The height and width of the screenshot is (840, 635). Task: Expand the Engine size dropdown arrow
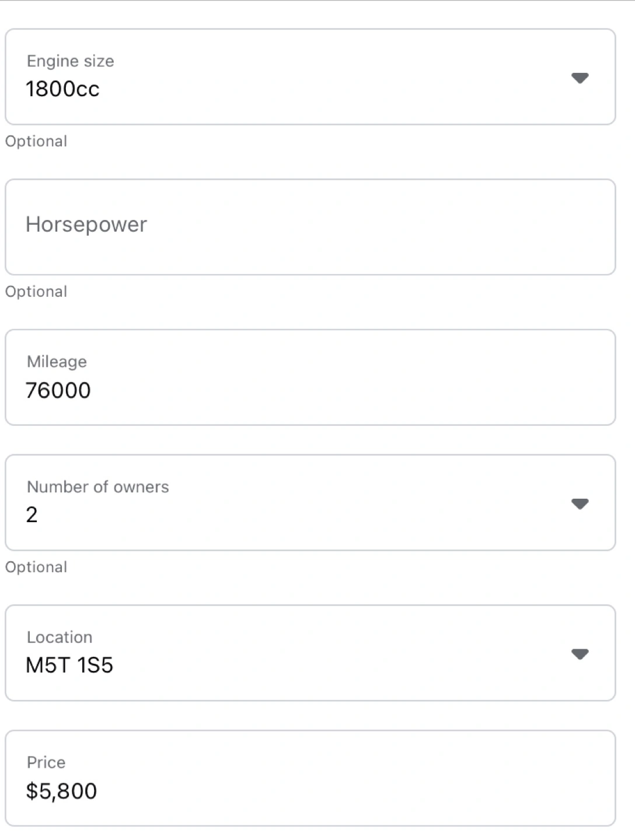coord(580,78)
